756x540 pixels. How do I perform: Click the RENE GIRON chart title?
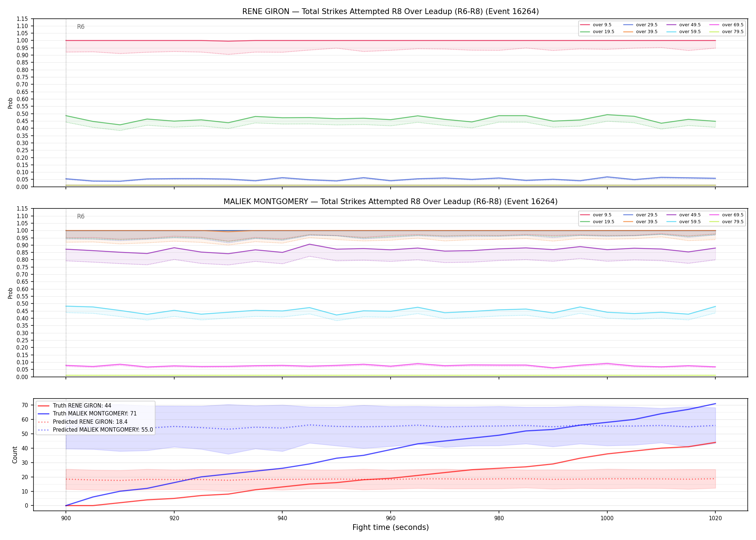pos(390,12)
